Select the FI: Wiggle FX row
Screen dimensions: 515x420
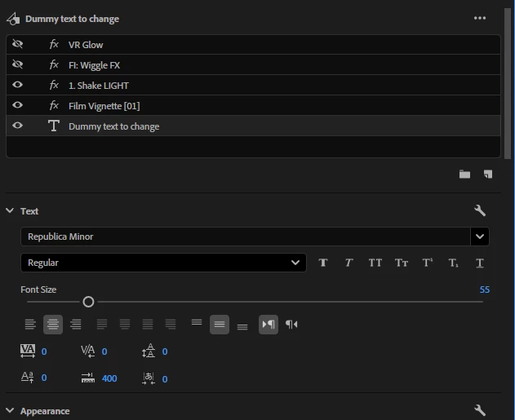point(253,64)
